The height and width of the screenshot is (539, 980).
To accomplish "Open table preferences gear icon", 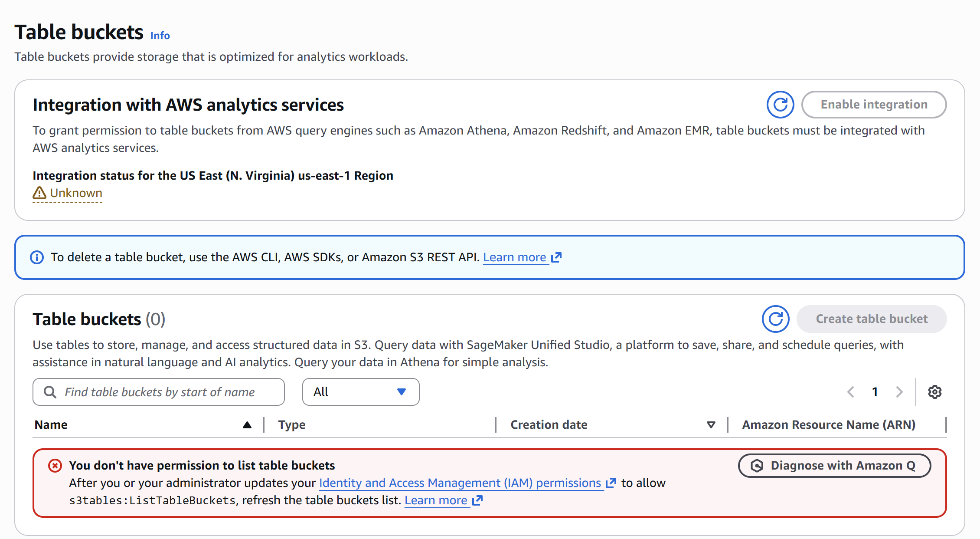I will [x=934, y=392].
